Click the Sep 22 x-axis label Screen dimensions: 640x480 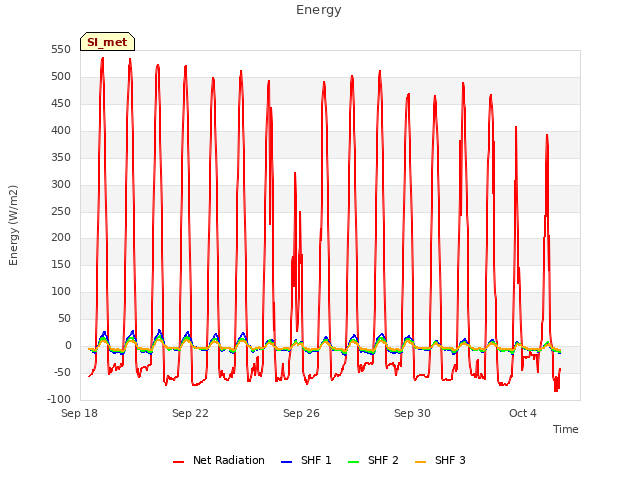coord(190,413)
